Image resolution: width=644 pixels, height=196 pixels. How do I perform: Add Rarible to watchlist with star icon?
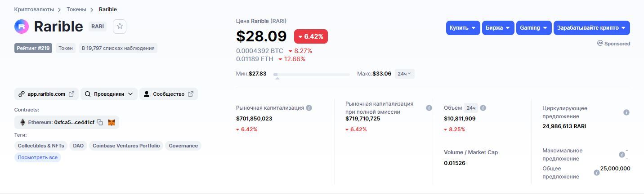(x=120, y=27)
